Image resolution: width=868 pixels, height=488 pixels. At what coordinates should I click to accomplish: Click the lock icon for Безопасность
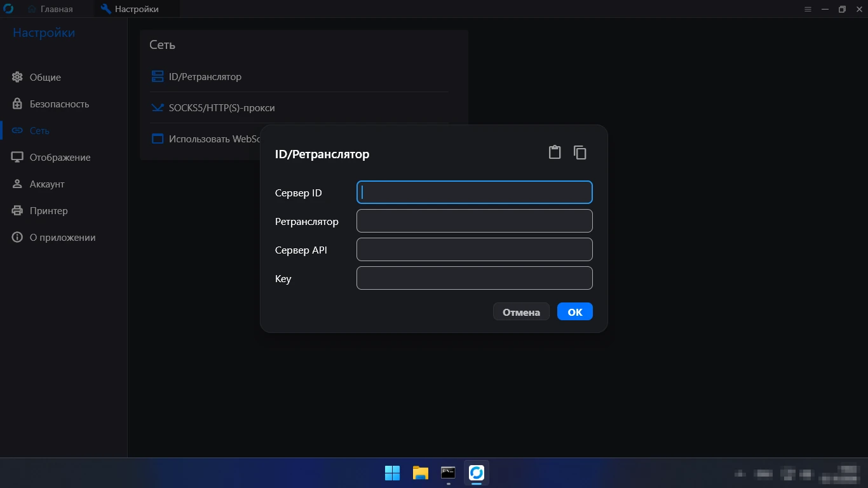[x=17, y=104]
